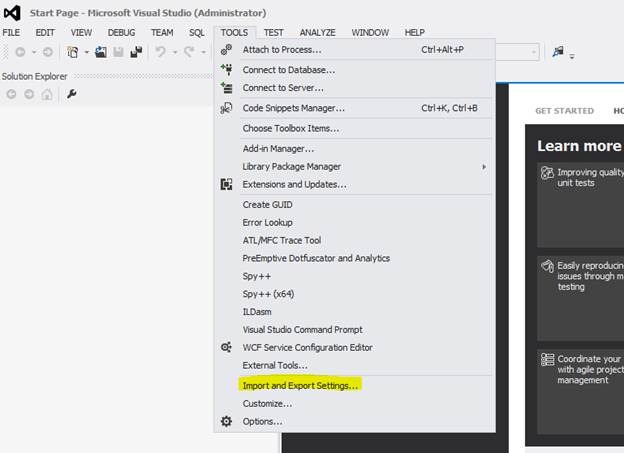The width and height of the screenshot is (624, 453).
Task: Click the New Project toolbar icon
Action: [x=73, y=52]
